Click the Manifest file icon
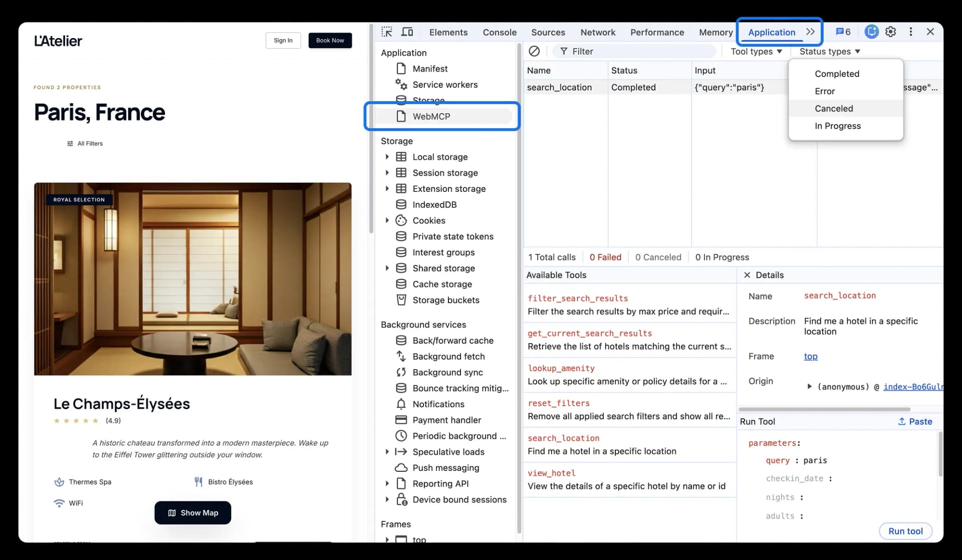 coord(401,69)
